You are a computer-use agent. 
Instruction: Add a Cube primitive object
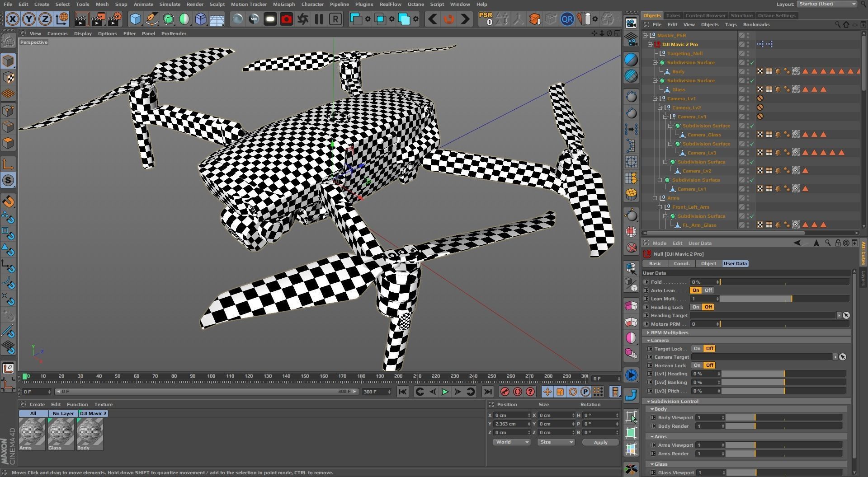tap(135, 19)
